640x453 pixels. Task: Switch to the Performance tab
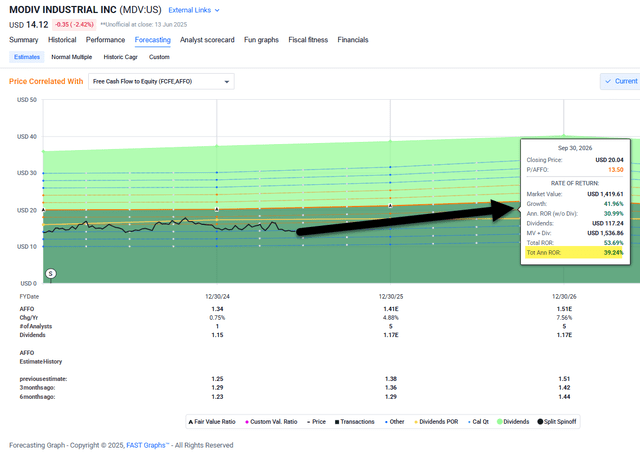click(x=105, y=40)
